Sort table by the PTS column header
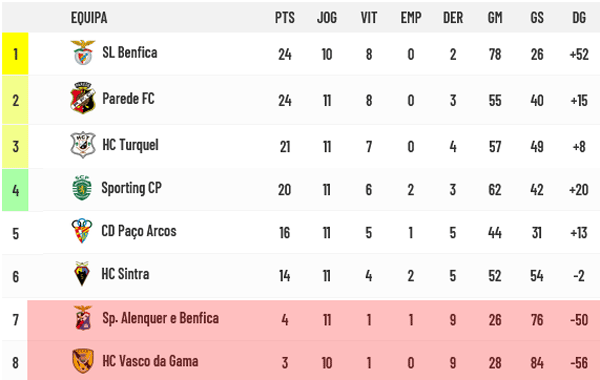The width and height of the screenshot is (600, 380). click(285, 18)
